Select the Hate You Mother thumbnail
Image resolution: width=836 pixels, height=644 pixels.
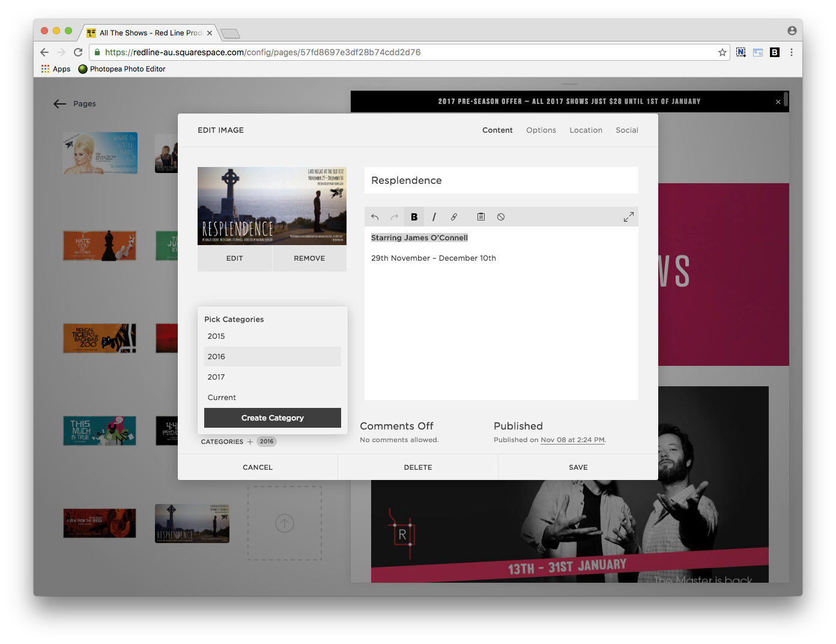[x=100, y=246]
